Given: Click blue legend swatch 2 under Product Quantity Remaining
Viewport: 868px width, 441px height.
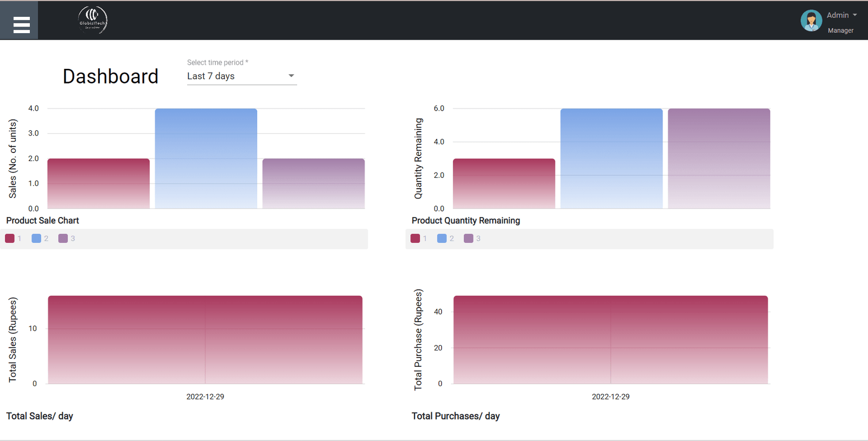Looking at the screenshot, I should click(442, 238).
